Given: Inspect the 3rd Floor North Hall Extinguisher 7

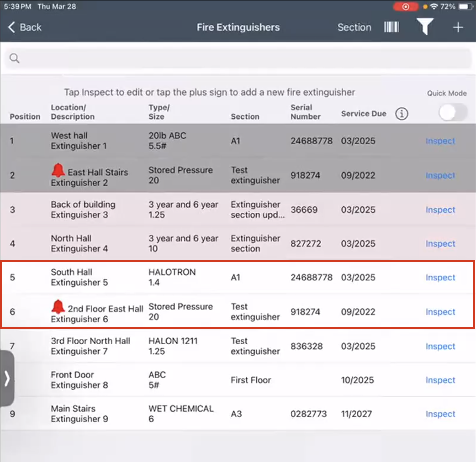Looking at the screenshot, I should pos(439,346).
